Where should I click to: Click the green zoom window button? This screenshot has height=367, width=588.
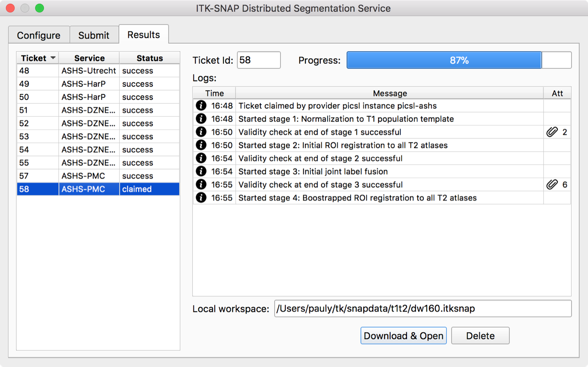click(39, 8)
